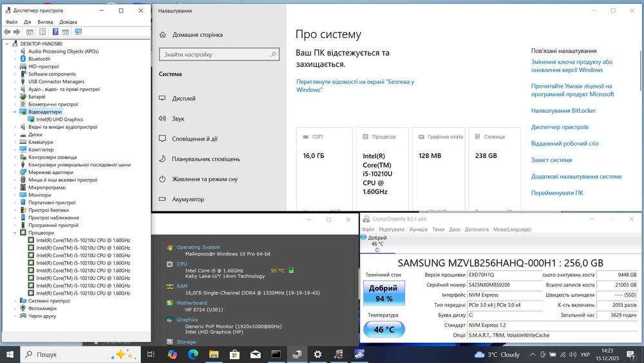Click Перейменувати ПК link
Viewport: 644px width, 363px height.
pos(557,193)
